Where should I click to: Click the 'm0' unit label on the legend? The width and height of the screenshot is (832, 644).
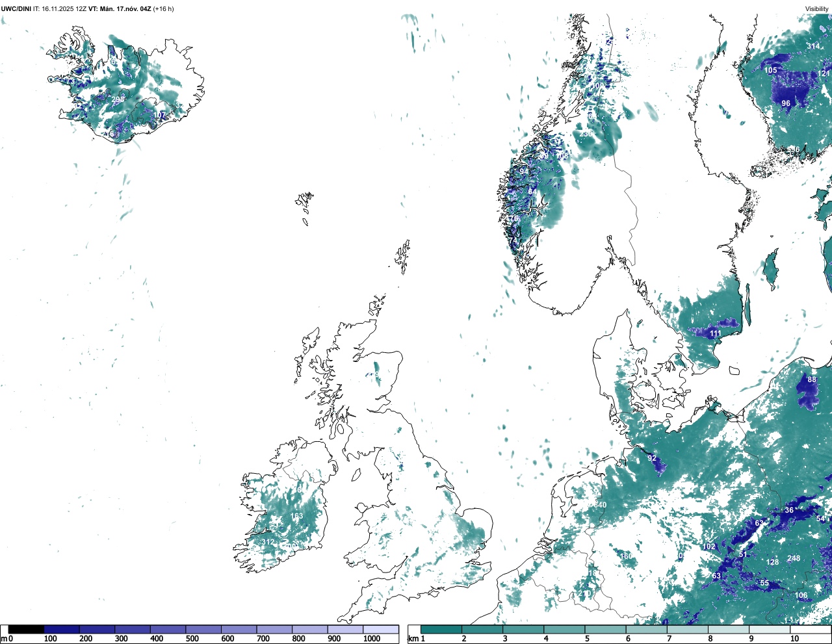(x=5, y=639)
